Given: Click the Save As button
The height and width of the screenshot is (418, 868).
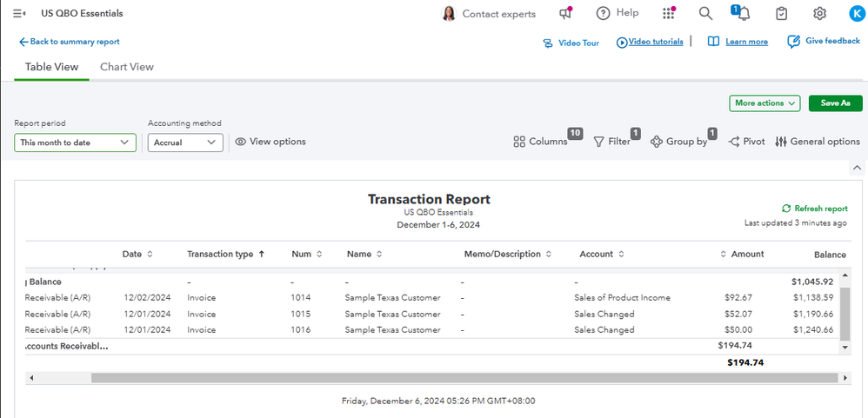Looking at the screenshot, I should coord(834,103).
